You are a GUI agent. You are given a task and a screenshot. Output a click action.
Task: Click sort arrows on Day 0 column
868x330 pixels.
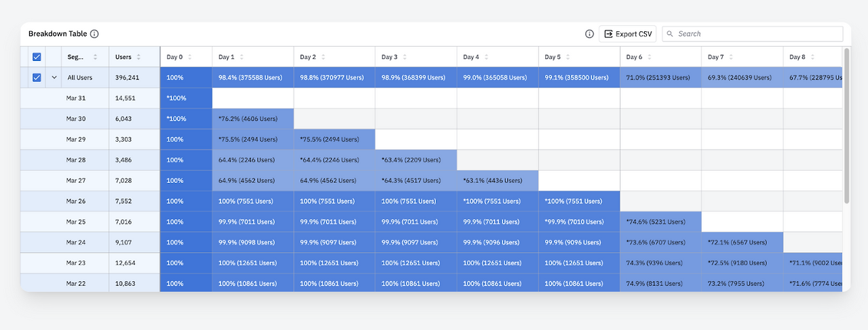[x=190, y=58]
